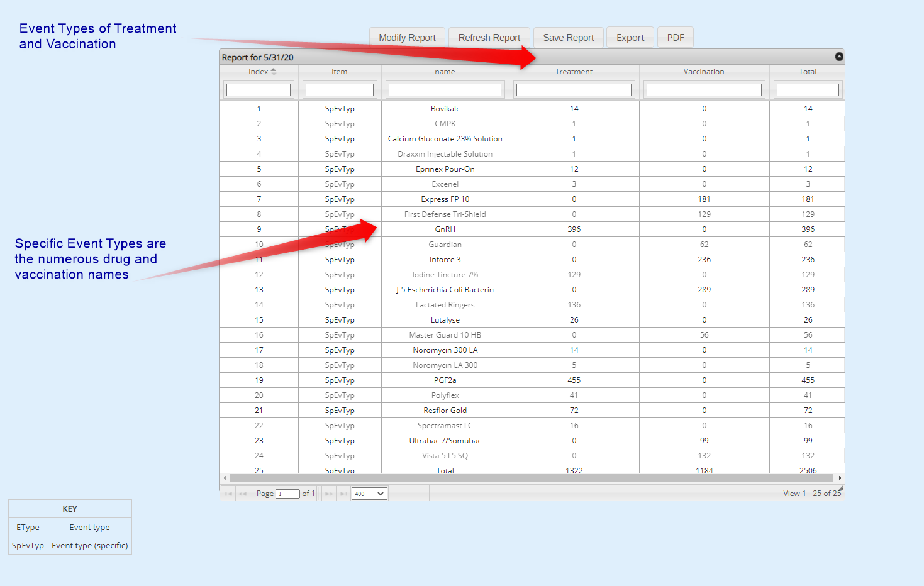Select the Iodine Tincture 7% cell
Screen dimensions: 924x586
445,275
